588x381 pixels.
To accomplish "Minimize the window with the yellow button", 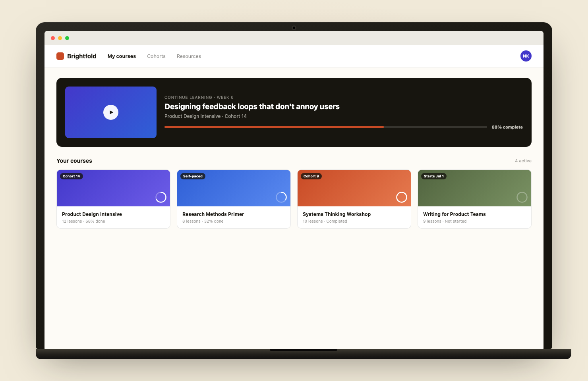I will [60, 38].
